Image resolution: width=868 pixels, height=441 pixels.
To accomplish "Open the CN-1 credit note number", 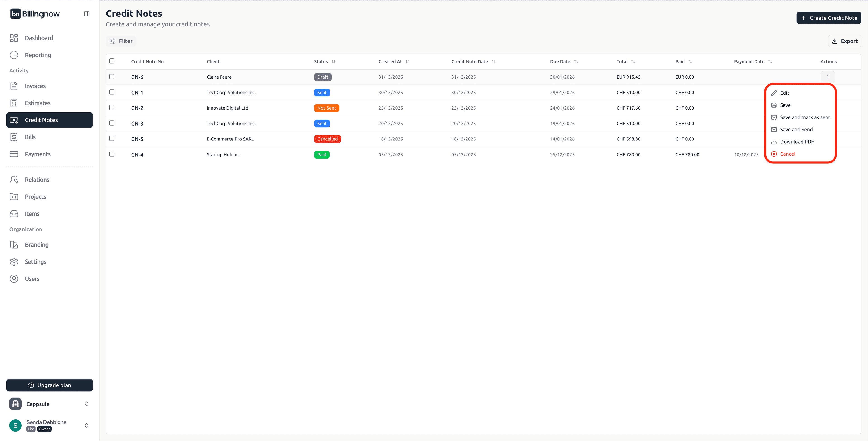I will [137, 93].
